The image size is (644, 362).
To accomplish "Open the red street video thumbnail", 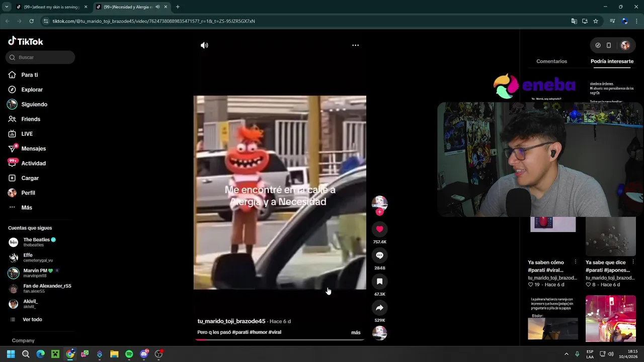I will coord(611,318).
